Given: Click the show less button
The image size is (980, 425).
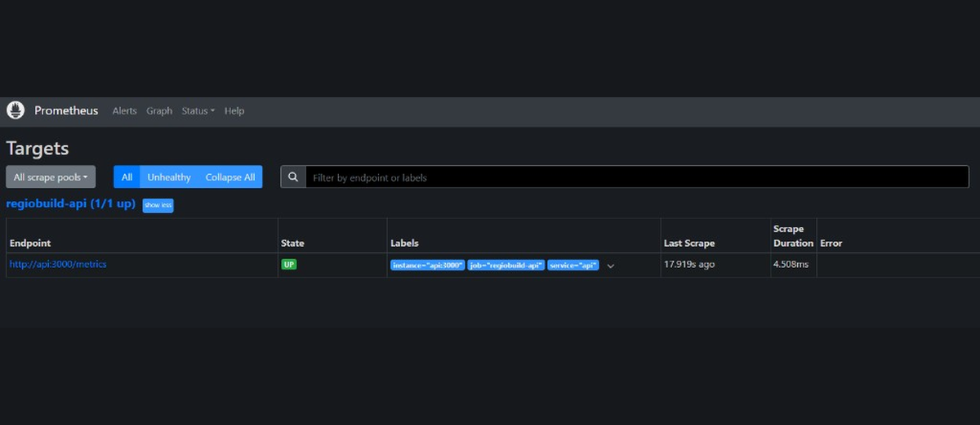Looking at the screenshot, I should coord(158,205).
